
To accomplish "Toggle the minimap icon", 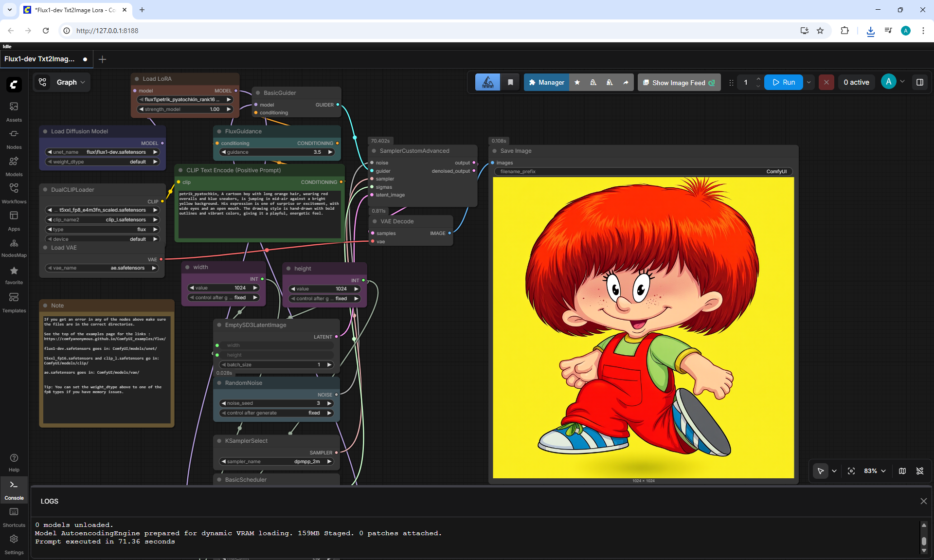I will coord(902,471).
